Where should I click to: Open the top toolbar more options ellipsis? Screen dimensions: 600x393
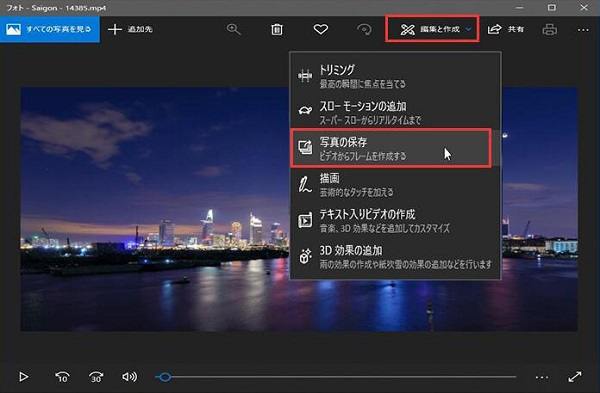click(x=583, y=30)
